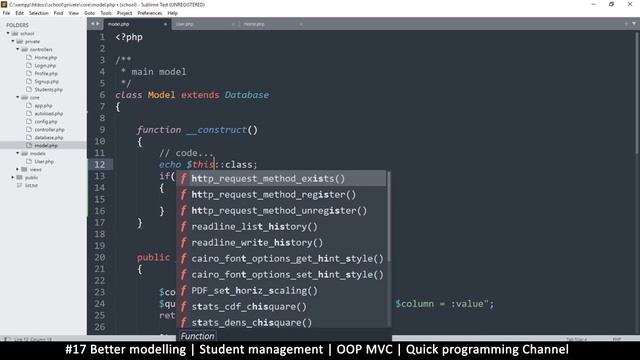Open database.php in core folder
The height and width of the screenshot is (360, 640).
point(49,138)
